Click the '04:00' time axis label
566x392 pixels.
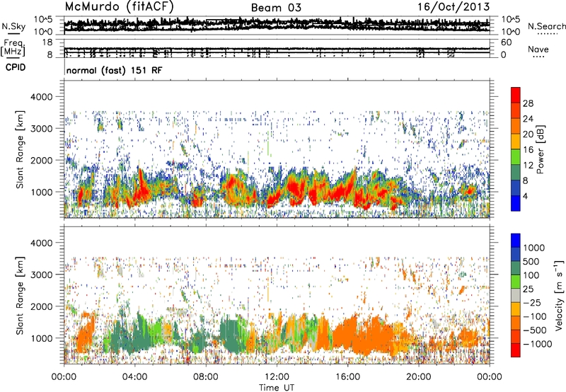[134, 376]
